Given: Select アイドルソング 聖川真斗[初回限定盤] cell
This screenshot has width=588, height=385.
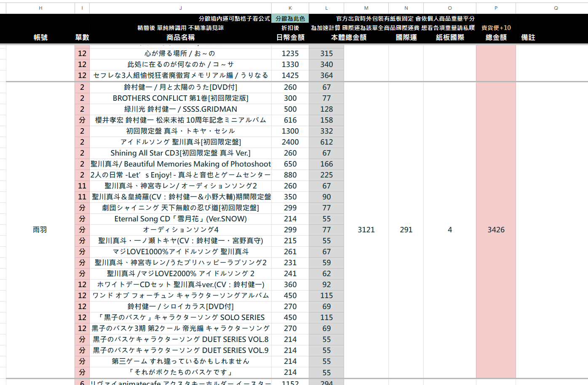Looking at the screenshot, I should pos(181,142).
